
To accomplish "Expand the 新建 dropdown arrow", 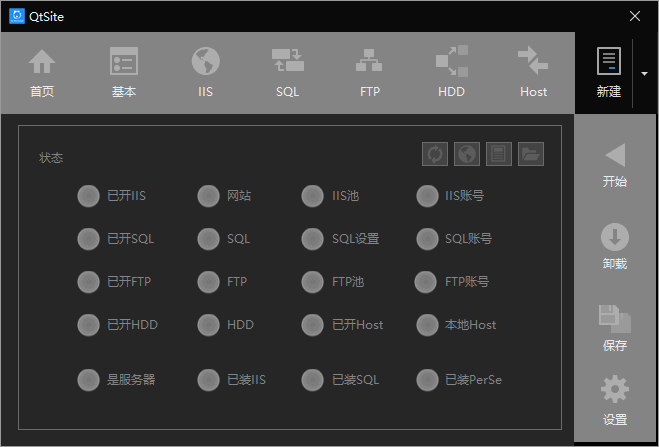I will (x=644, y=73).
